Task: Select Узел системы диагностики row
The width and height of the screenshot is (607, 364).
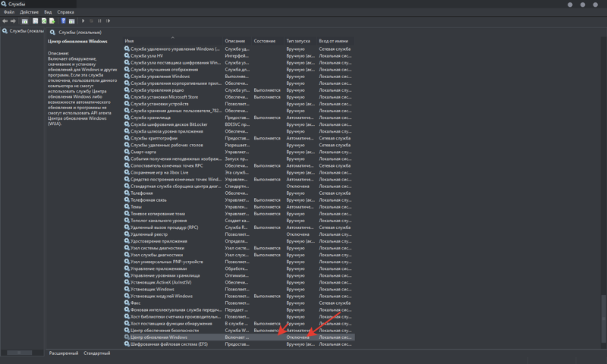Action: click(x=239, y=248)
